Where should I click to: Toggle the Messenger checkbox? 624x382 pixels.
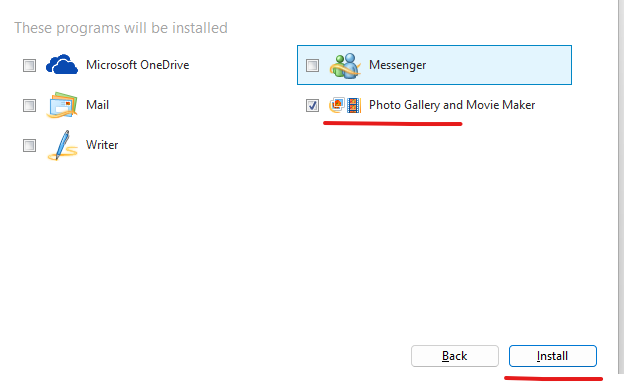coord(312,65)
